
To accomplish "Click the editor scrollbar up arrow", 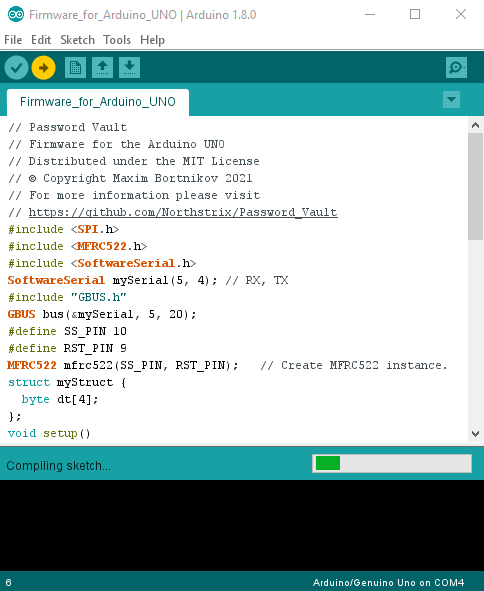I will [475, 126].
